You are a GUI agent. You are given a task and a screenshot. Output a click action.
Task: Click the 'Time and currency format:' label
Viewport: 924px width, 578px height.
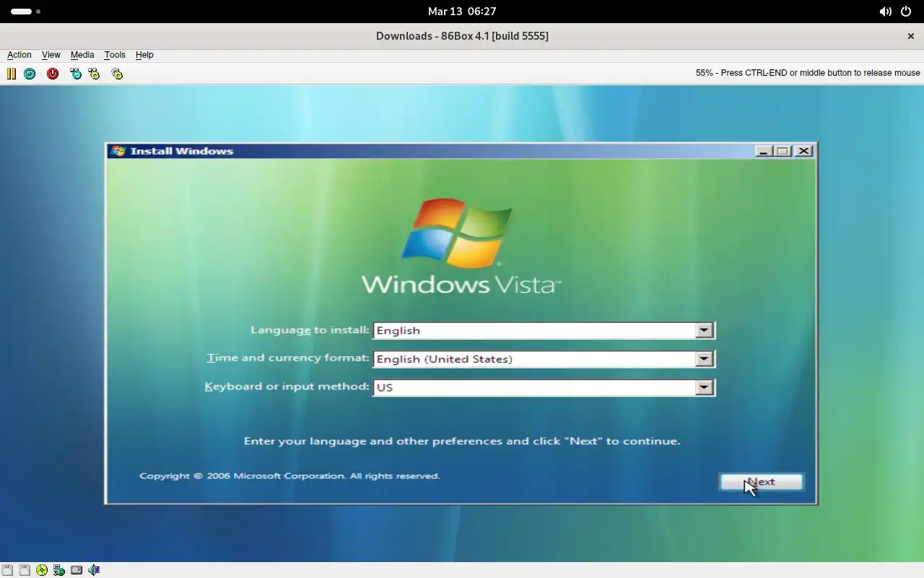tap(288, 358)
